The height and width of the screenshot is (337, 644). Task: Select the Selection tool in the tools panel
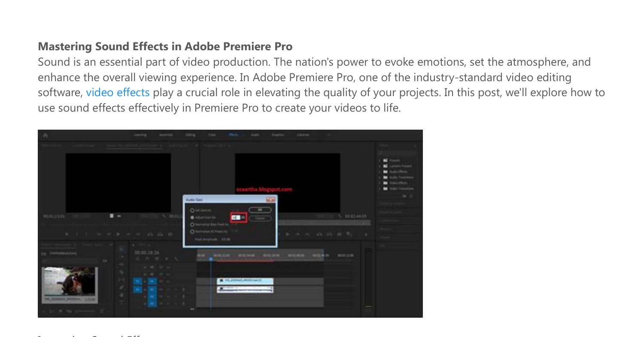point(122,250)
